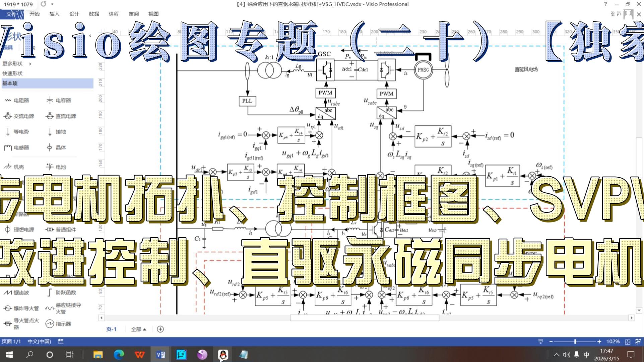Open the 插入 ribbon tab
The image size is (644, 362).
click(54, 14)
